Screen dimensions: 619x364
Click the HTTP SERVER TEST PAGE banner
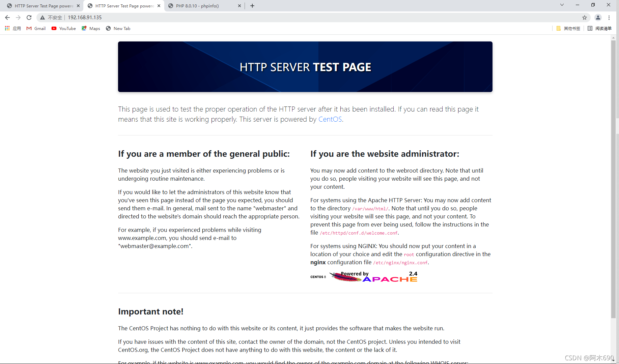305,67
